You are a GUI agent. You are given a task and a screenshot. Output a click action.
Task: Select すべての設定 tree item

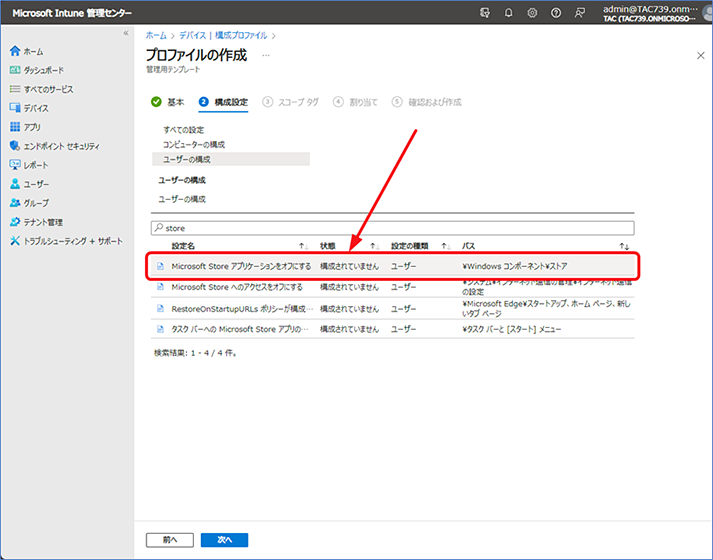[x=184, y=130]
